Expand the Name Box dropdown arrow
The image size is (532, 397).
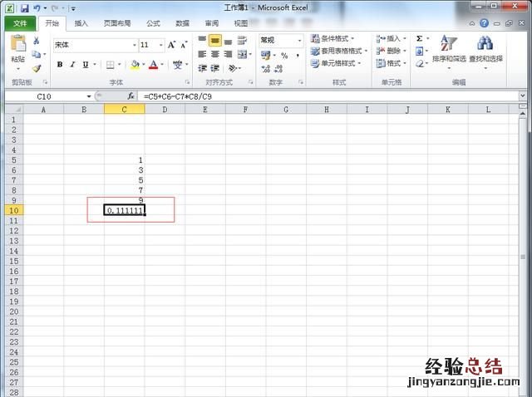[x=89, y=96]
